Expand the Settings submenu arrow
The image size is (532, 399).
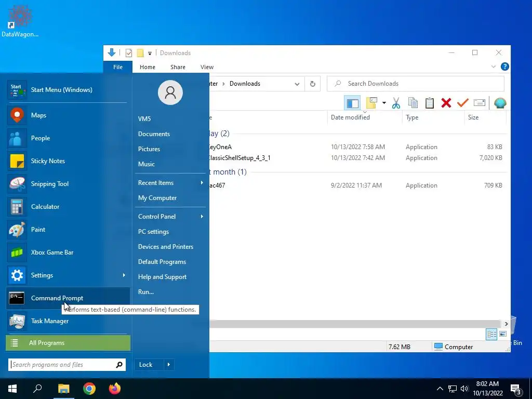point(124,275)
